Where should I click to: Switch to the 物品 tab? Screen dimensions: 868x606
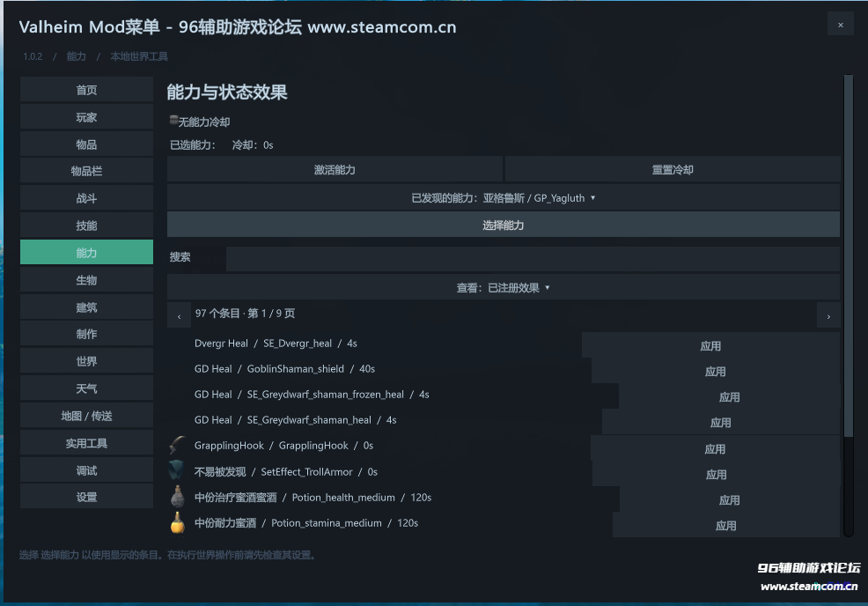point(86,144)
